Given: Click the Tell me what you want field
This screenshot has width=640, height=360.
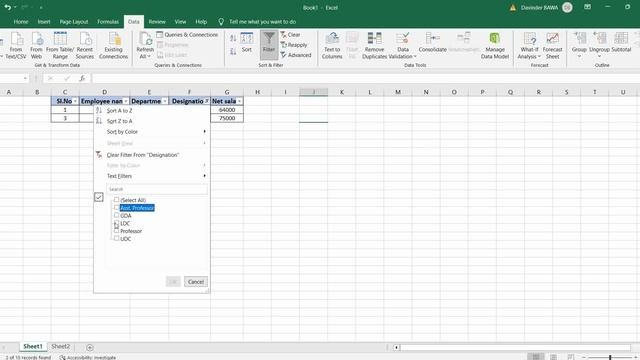Looking at the screenshot, I should (x=262, y=22).
